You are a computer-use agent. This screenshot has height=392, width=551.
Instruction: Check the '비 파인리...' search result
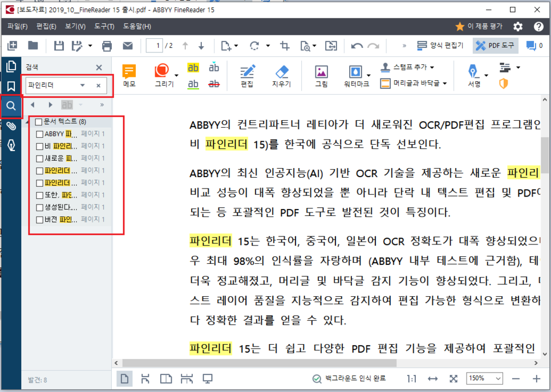tap(40, 146)
